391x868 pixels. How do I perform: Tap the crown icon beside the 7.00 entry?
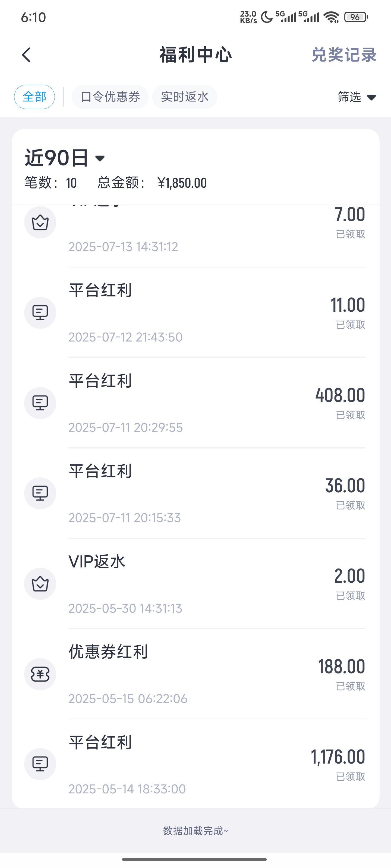[40, 222]
